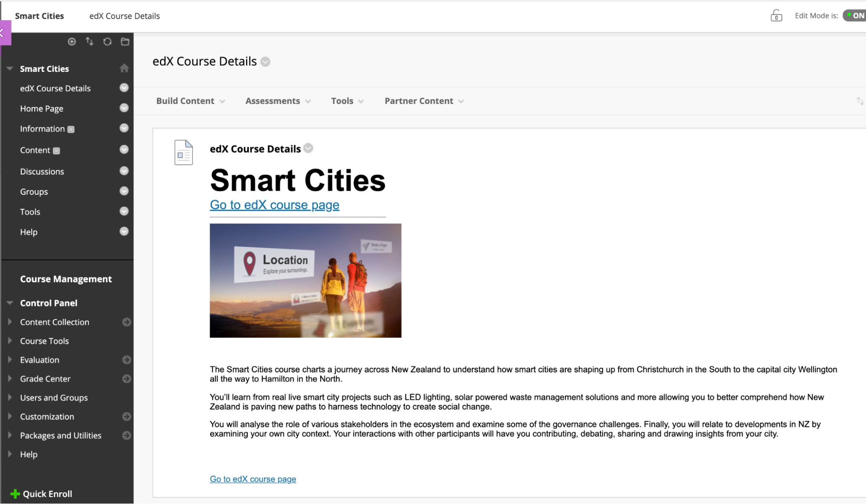Collapse the Smart Cities course menu
This screenshot has height=504, width=866.
click(10, 69)
